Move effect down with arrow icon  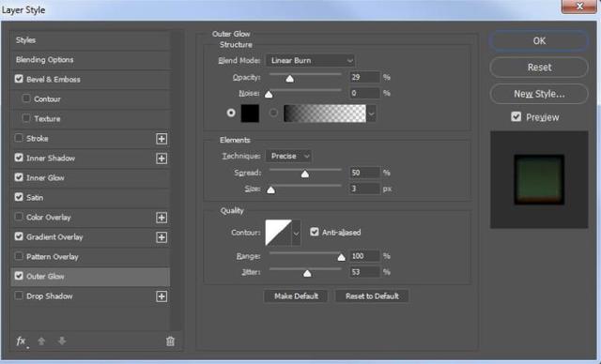coord(62,341)
